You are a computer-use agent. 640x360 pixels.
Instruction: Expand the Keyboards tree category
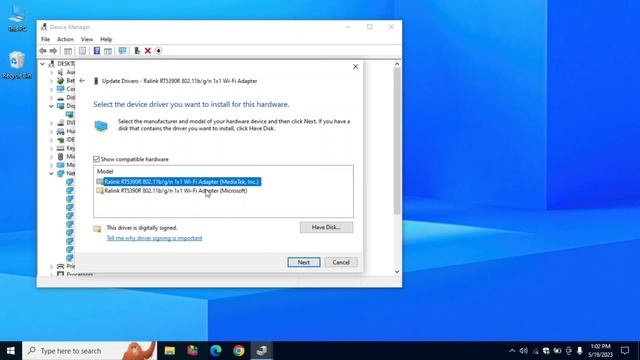(51, 149)
